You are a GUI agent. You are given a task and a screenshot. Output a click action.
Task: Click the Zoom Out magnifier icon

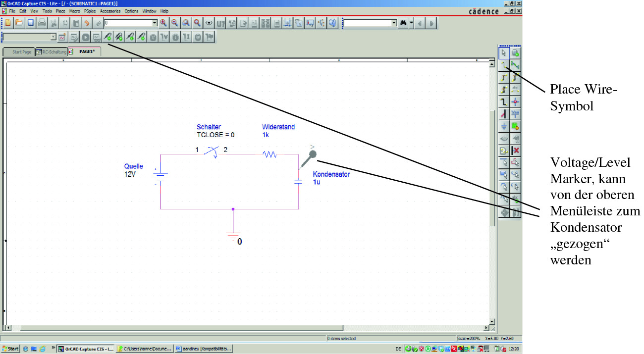(x=174, y=23)
